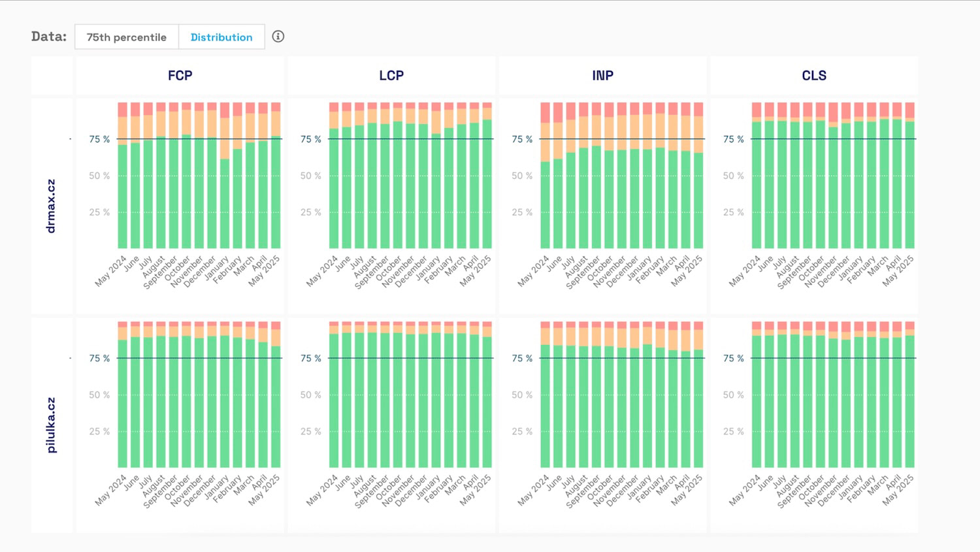Click red segment of first drmax.cz INP bar

click(x=545, y=112)
